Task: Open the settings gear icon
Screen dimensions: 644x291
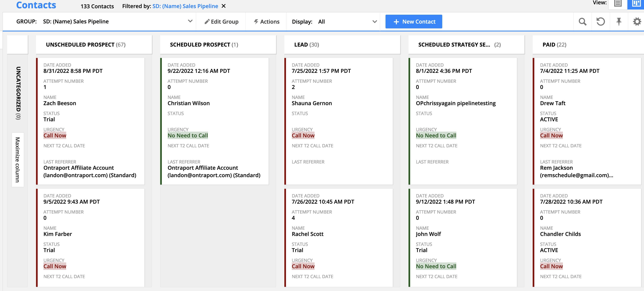Action: (637, 22)
